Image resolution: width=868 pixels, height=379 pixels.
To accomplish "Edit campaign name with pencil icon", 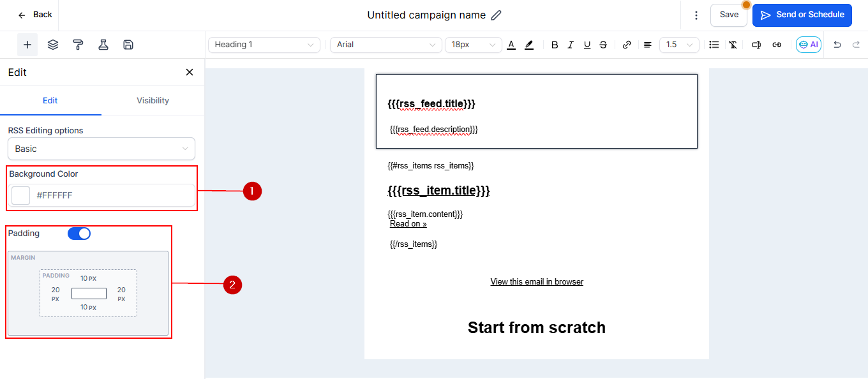I will [x=496, y=15].
